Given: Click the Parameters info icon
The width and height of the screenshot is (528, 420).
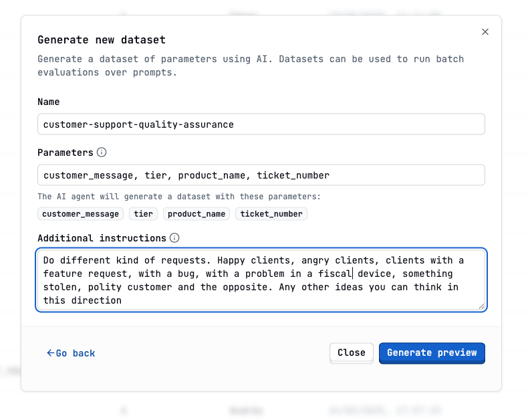Looking at the screenshot, I should pyautogui.click(x=102, y=152).
